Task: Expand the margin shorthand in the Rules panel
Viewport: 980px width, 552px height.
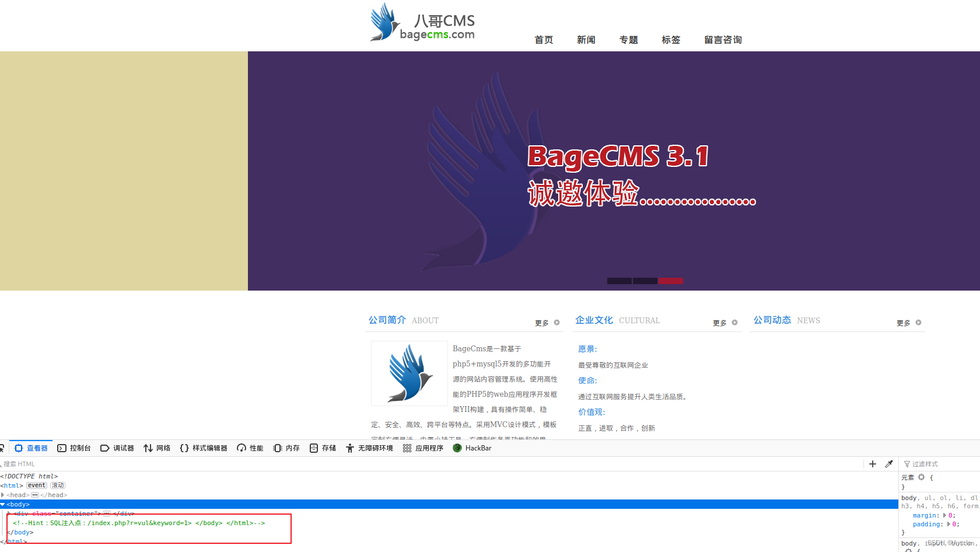Action: tap(944, 515)
